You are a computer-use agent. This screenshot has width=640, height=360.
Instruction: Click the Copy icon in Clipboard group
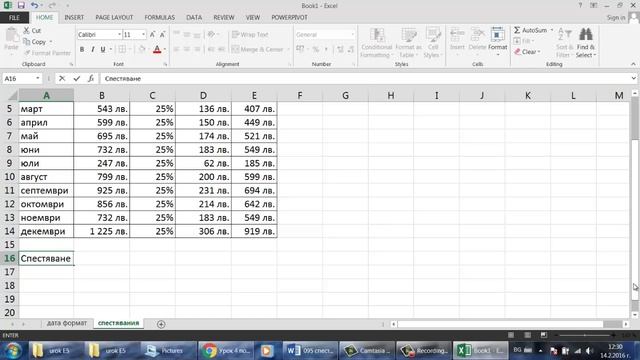click(27, 42)
